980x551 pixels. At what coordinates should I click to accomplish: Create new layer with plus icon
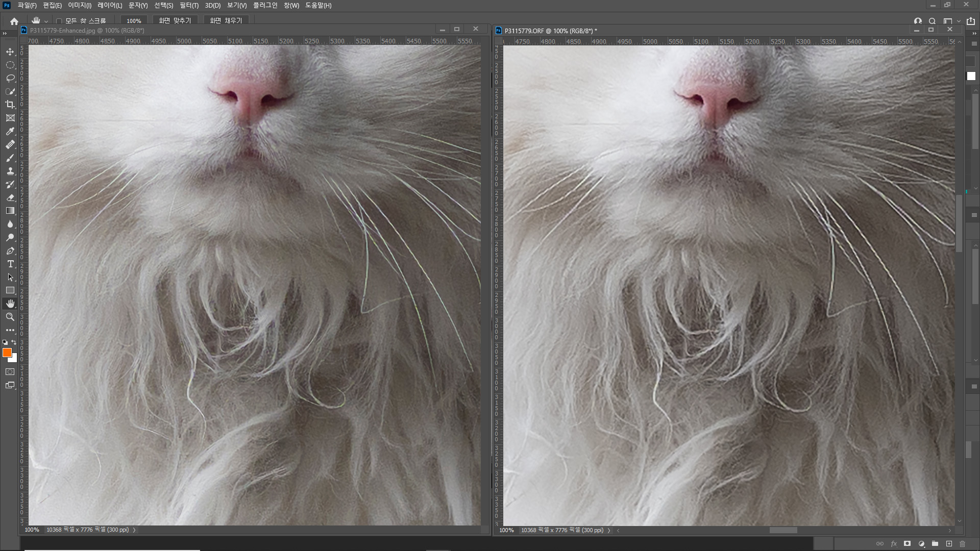949,544
